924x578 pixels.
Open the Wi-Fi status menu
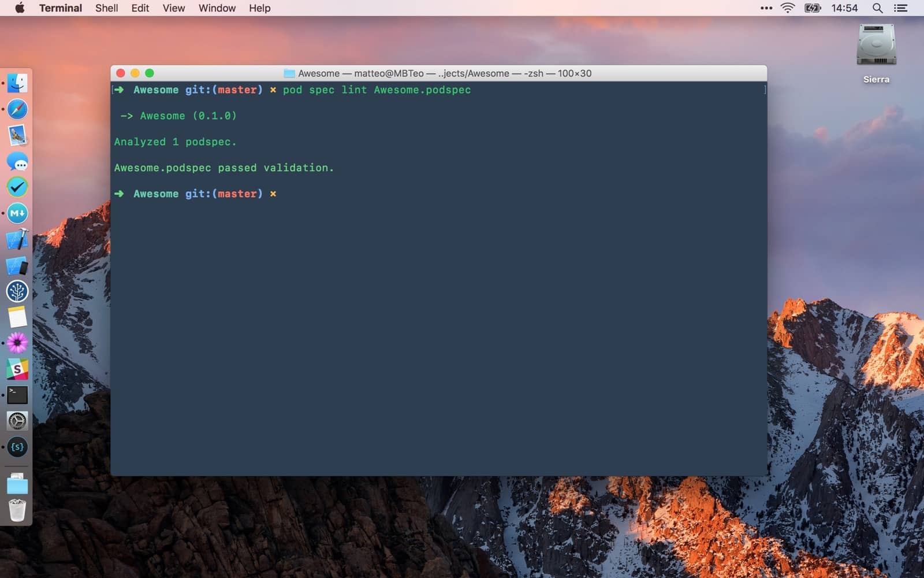(x=787, y=8)
